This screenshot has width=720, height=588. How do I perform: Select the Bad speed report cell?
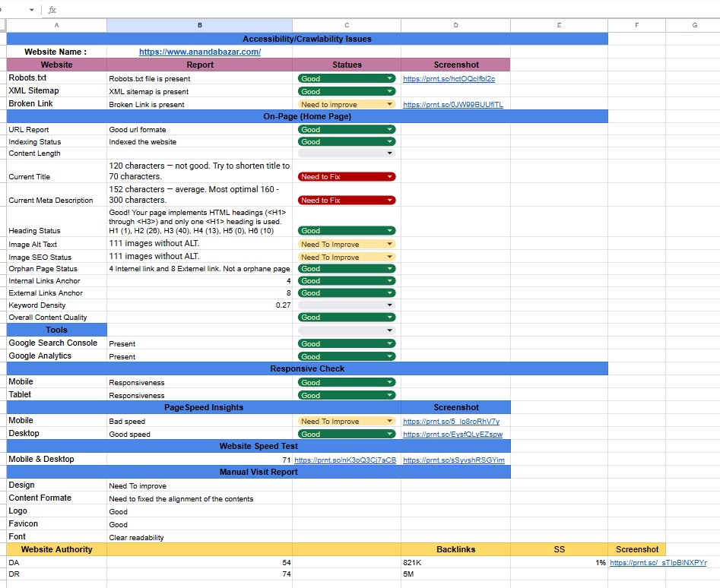200,421
